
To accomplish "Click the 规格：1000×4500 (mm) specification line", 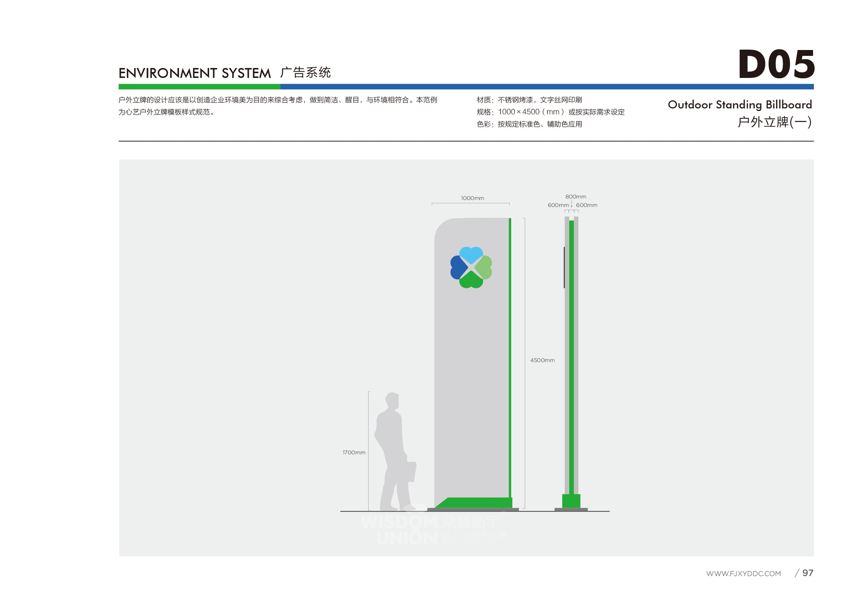I will point(550,112).
